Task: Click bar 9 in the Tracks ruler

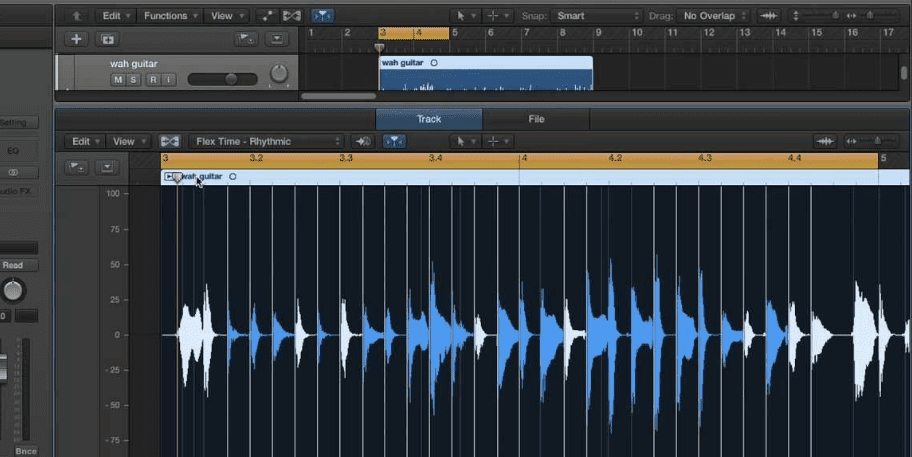Action: [598, 33]
